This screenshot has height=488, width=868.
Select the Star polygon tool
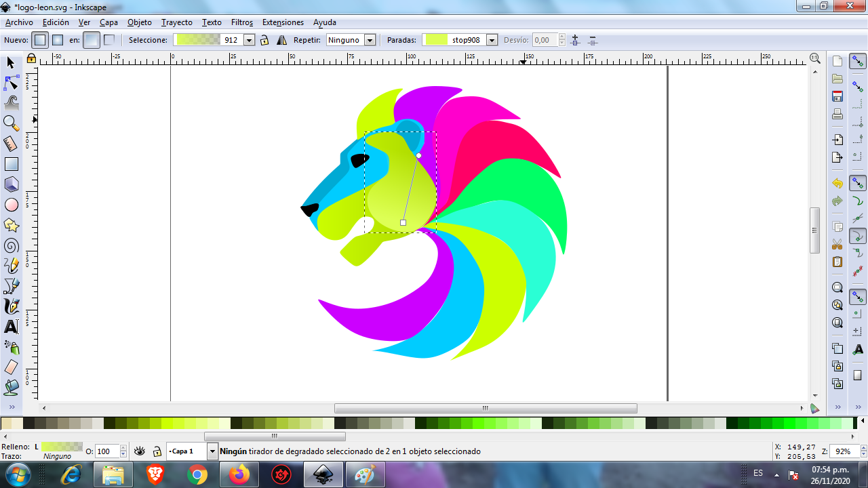(x=11, y=225)
